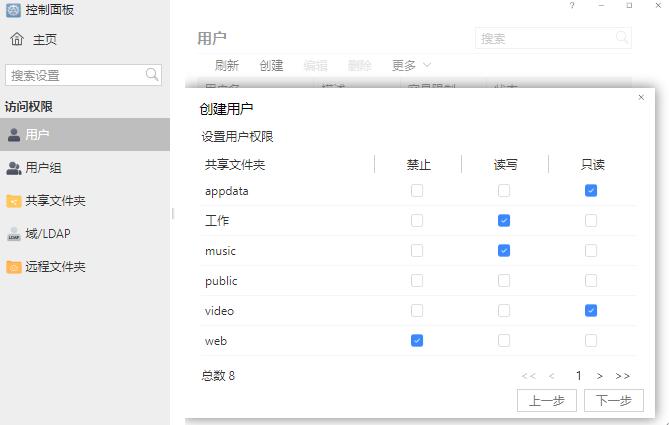Expand the 更多 dropdown menu
The height and width of the screenshot is (425, 669).
click(411, 66)
